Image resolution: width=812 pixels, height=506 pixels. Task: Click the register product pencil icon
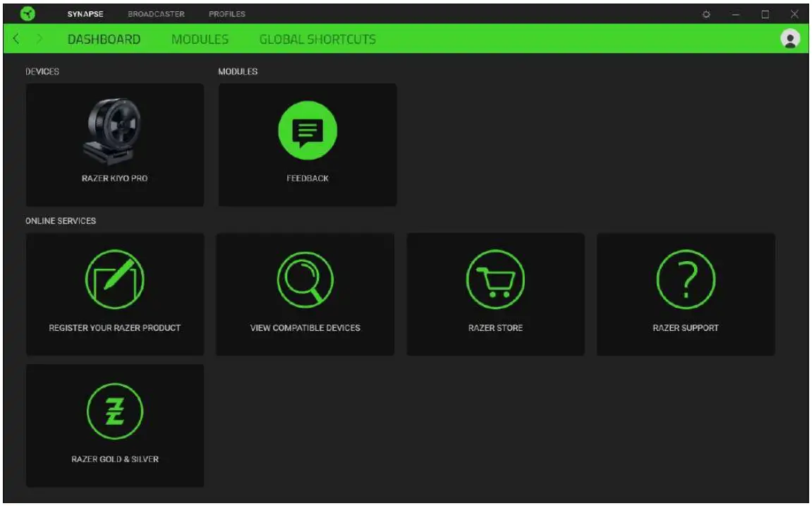pos(114,279)
